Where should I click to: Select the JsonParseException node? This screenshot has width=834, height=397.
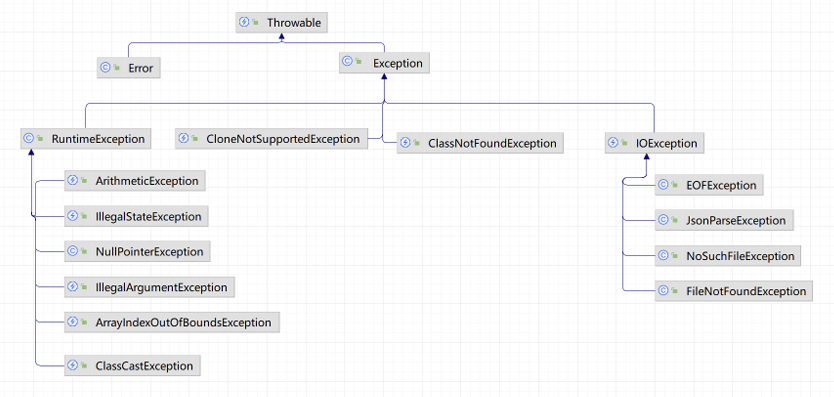click(x=724, y=220)
